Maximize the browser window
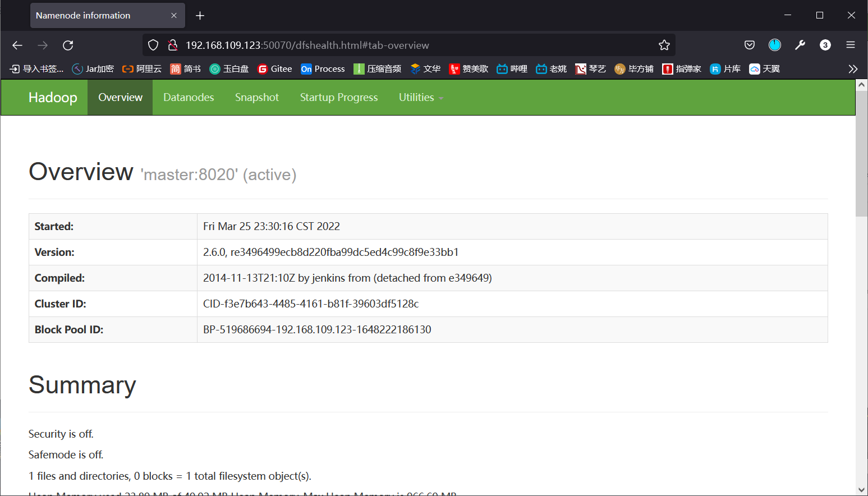Screen dimensions: 868x496 (x=820, y=16)
